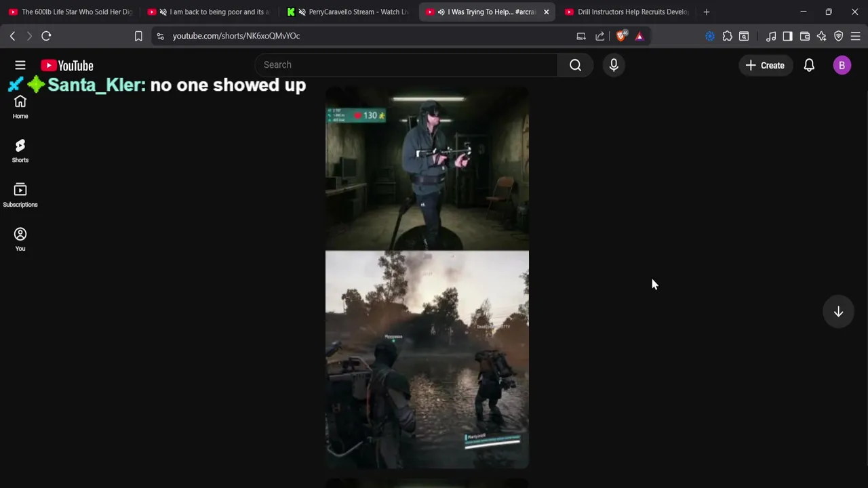Open YouTube guide hamburger menu
The height and width of the screenshot is (488, 868).
click(x=20, y=65)
